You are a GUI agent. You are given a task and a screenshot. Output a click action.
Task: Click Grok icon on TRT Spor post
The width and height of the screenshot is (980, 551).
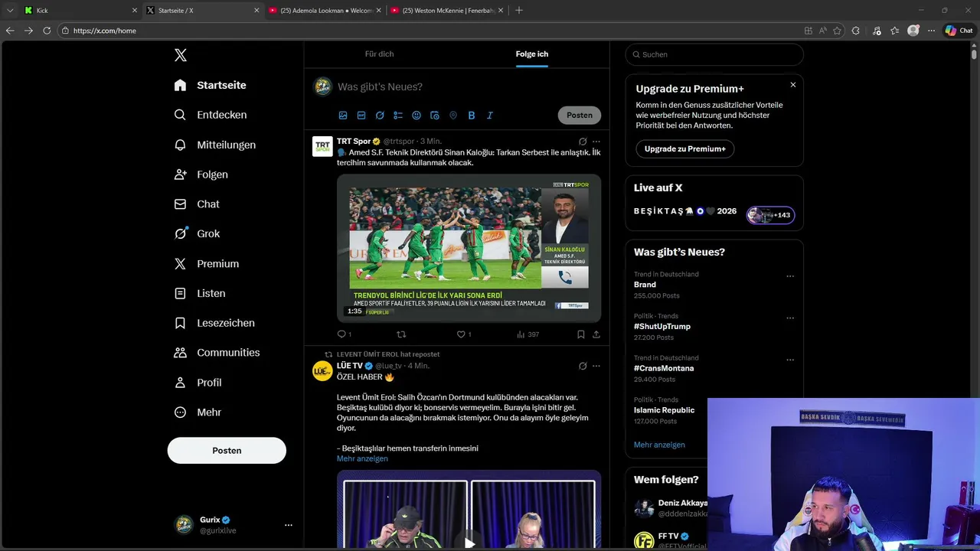click(x=583, y=142)
